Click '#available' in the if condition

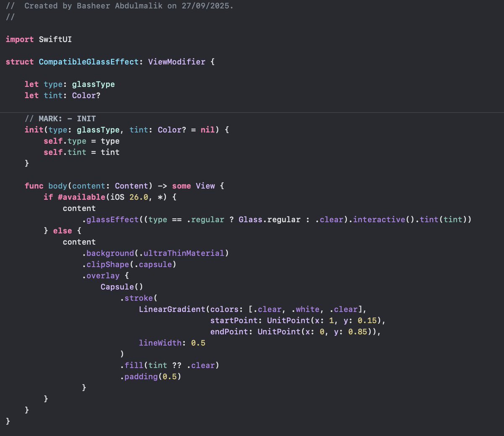coord(81,197)
